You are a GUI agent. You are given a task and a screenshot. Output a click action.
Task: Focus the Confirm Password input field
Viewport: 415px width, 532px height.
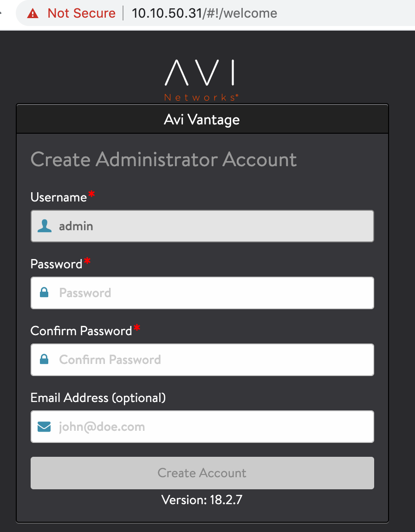[x=202, y=360]
